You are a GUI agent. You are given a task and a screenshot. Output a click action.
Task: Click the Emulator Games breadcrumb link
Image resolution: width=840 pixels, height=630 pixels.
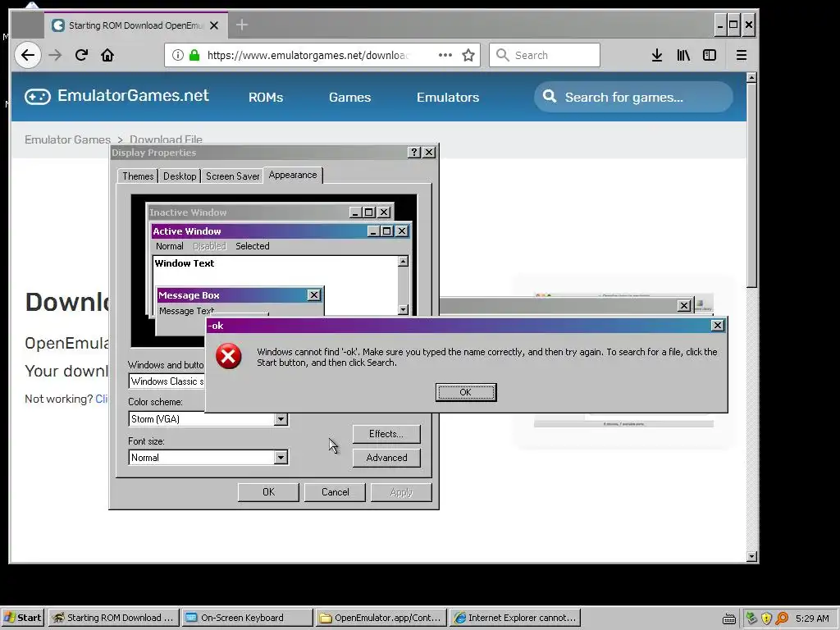67,139
